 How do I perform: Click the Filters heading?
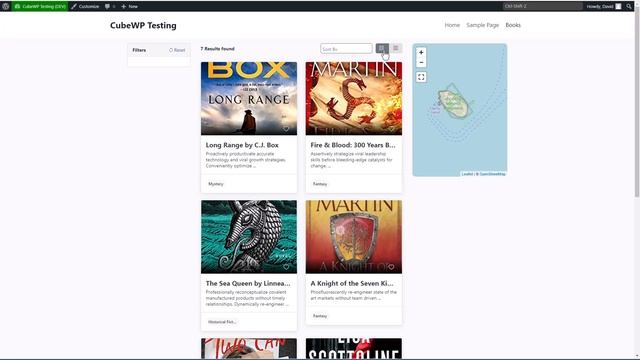click(139, 50)
